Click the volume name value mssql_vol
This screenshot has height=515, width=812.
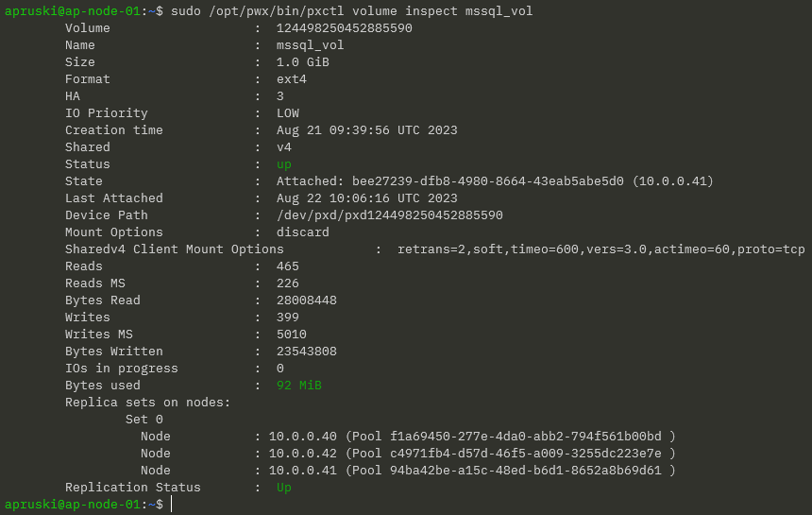310,45
